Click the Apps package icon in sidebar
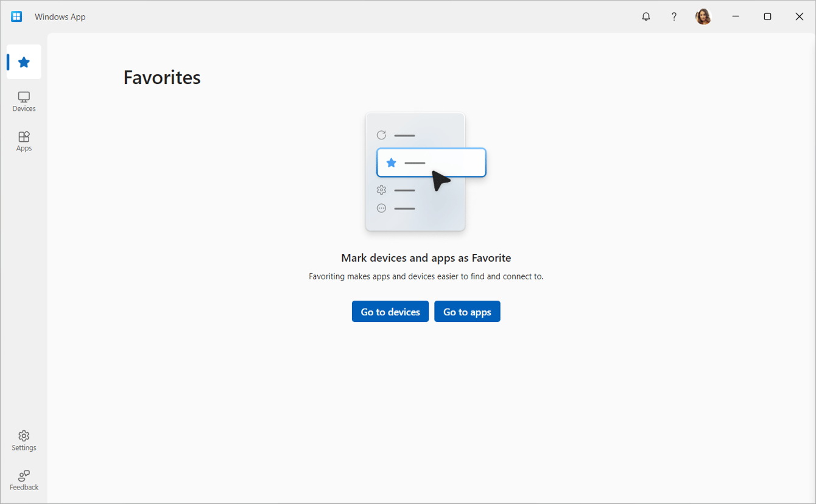 click(24, 137)
